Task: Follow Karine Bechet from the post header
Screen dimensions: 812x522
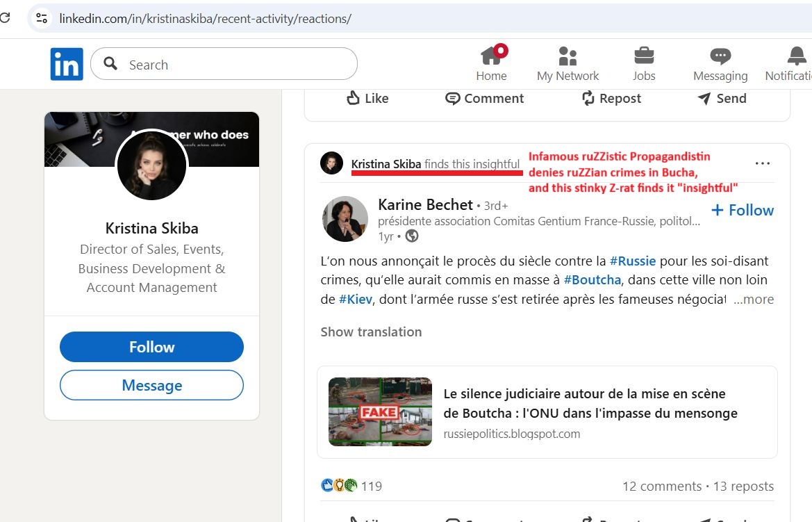Action: (743, 210)
